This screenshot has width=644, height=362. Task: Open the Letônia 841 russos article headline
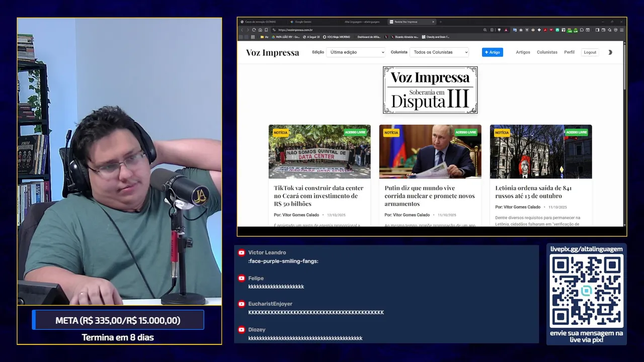coord(533,192)
